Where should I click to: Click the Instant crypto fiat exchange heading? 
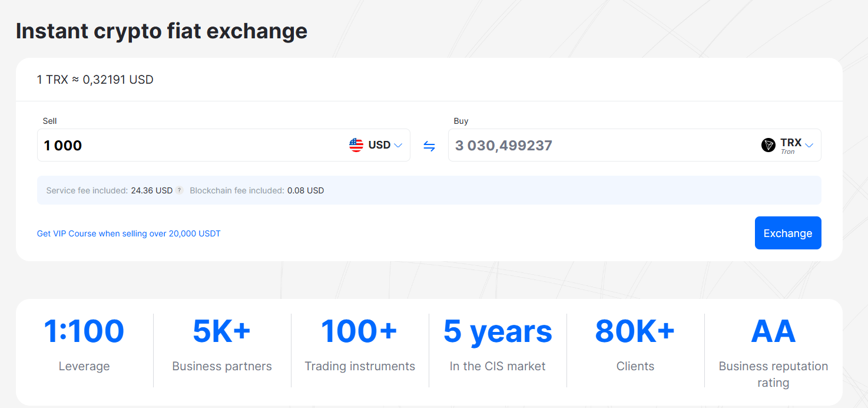pyautogui.click(x=161, y=31)
